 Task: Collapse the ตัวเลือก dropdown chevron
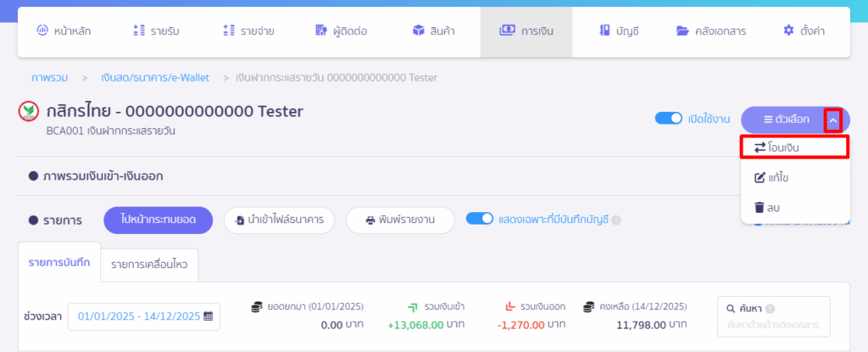click(x=833, y=120)
